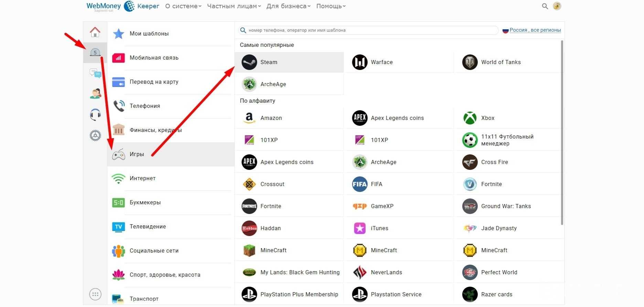Viewport: 644px width, 307px height.
Task: Open the settings gear icon in sidebar
Action: [95, 135]
